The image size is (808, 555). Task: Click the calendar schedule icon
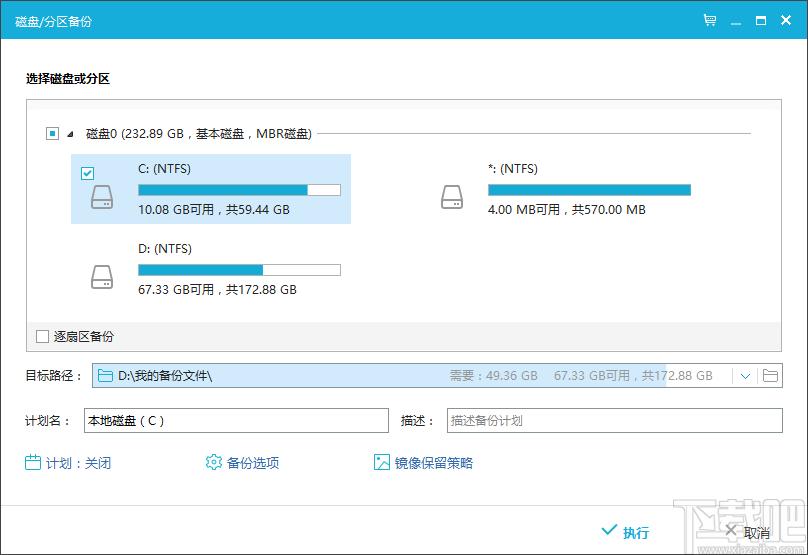click(x=33, y=462)
